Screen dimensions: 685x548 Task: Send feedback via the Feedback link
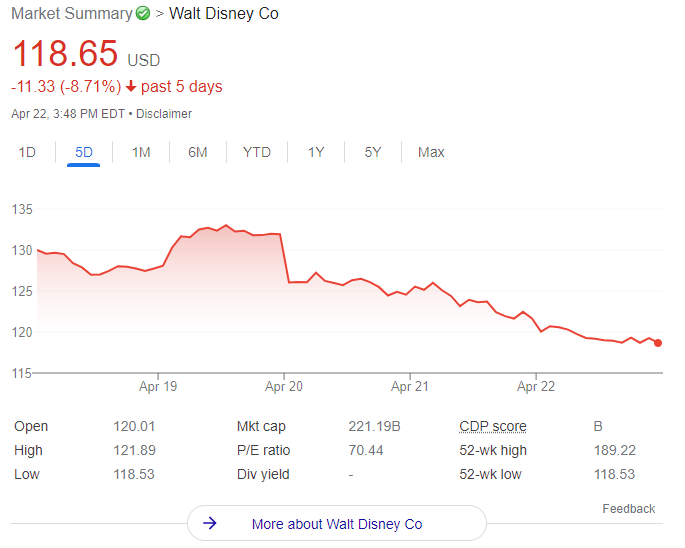click(x=628, y=509)
